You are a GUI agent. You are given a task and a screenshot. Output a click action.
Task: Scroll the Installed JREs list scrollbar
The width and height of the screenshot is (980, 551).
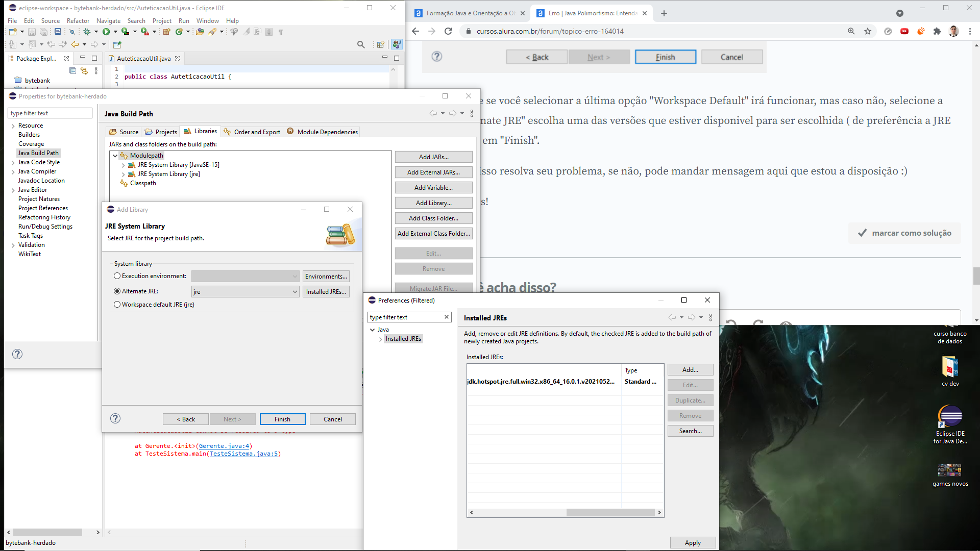(566, 512)
